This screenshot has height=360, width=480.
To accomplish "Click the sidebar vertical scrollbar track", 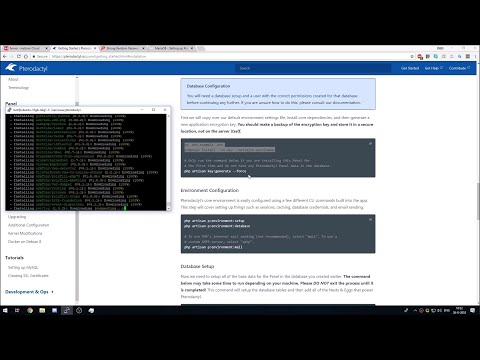I will 77,257.
